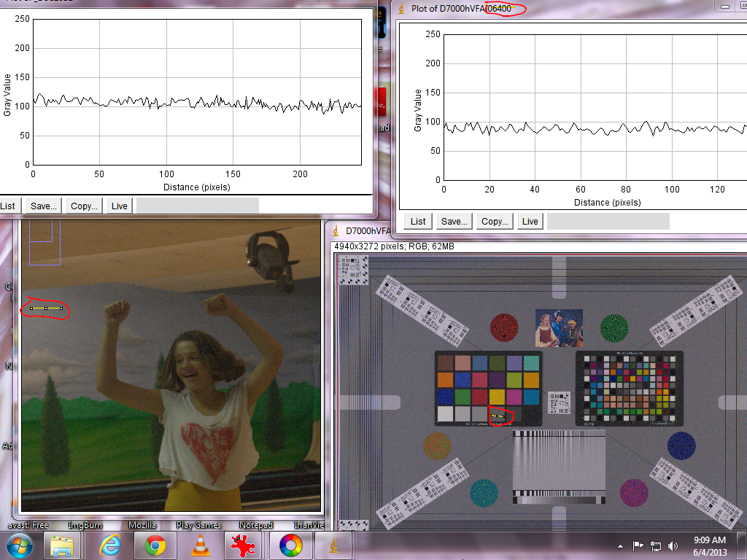
Task: Launch Google Chrome from the taskbar
Action: 155,545
